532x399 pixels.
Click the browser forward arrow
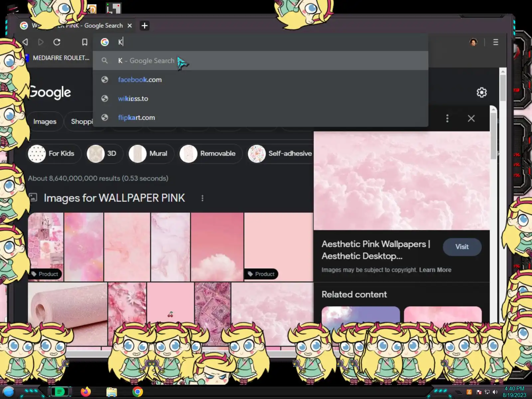point(41,42)
